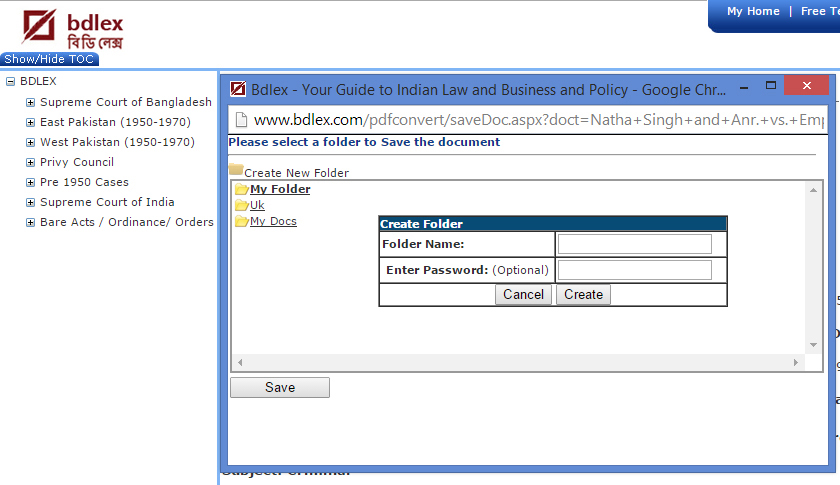Viewport: 840px width, 485px height.
Task: Open Bare Acts / Ordinance/ Orders item
Action: (x=127, y=222)
